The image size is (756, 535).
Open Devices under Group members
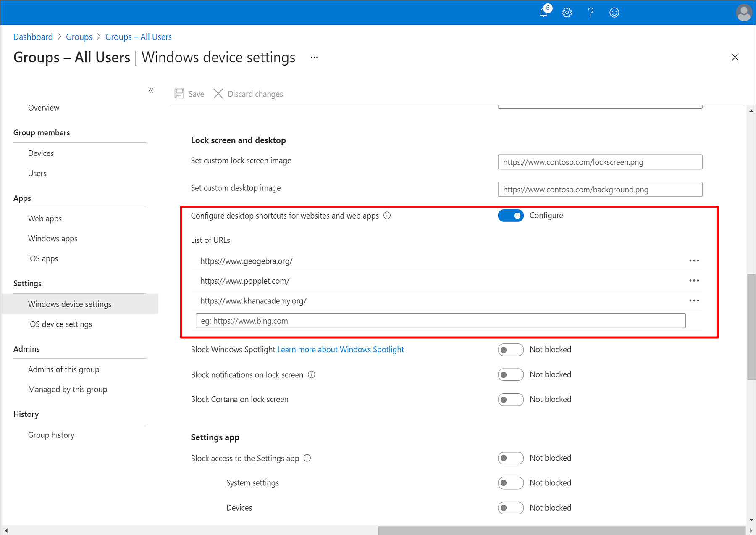(x=41, y=153)
